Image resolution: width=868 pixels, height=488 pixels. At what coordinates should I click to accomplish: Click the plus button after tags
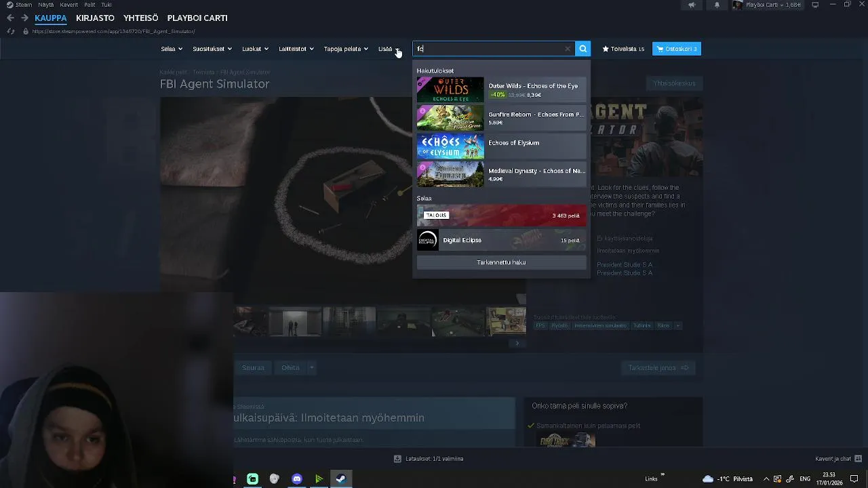click(677, 325)
